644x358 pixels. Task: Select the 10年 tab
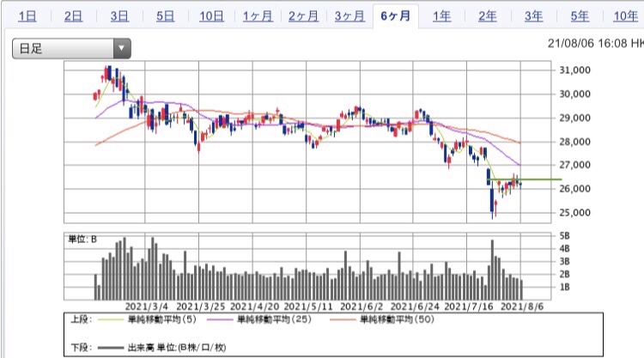625,16
